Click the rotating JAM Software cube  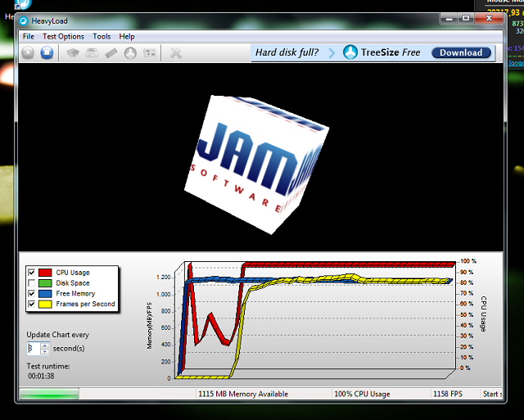click(x=256, y=165)
